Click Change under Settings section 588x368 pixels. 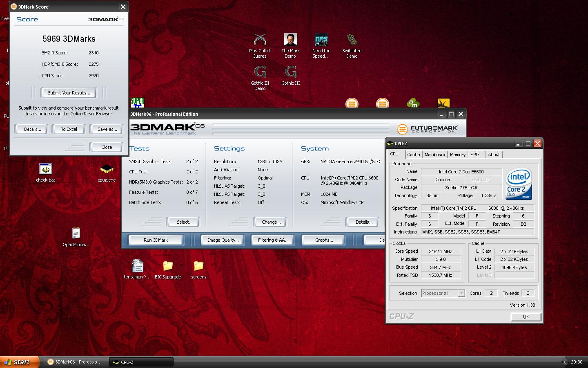tap(271, 222)
